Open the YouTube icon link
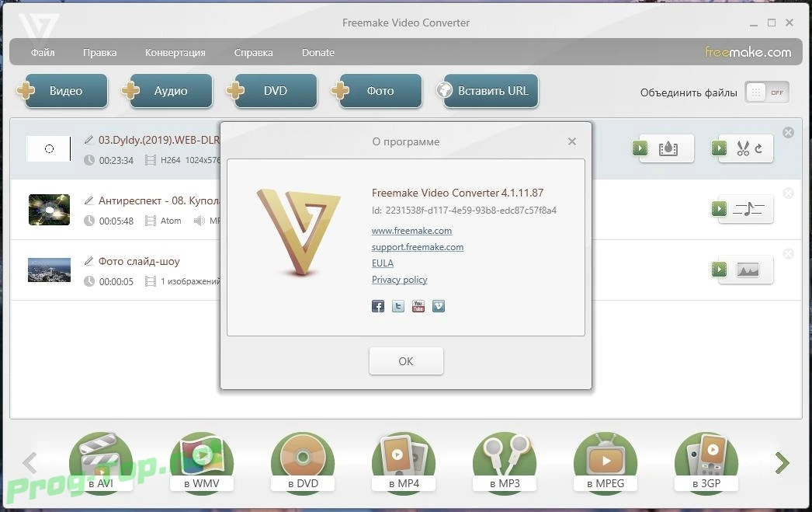This screenshot has width=812, height=512. [418, 306]
